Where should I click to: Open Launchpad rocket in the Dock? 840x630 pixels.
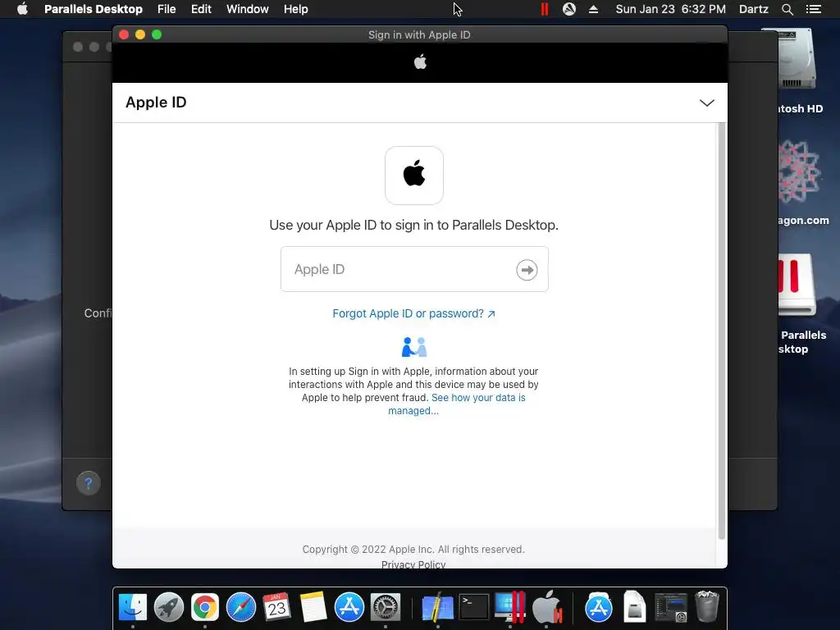pos(169,608)
